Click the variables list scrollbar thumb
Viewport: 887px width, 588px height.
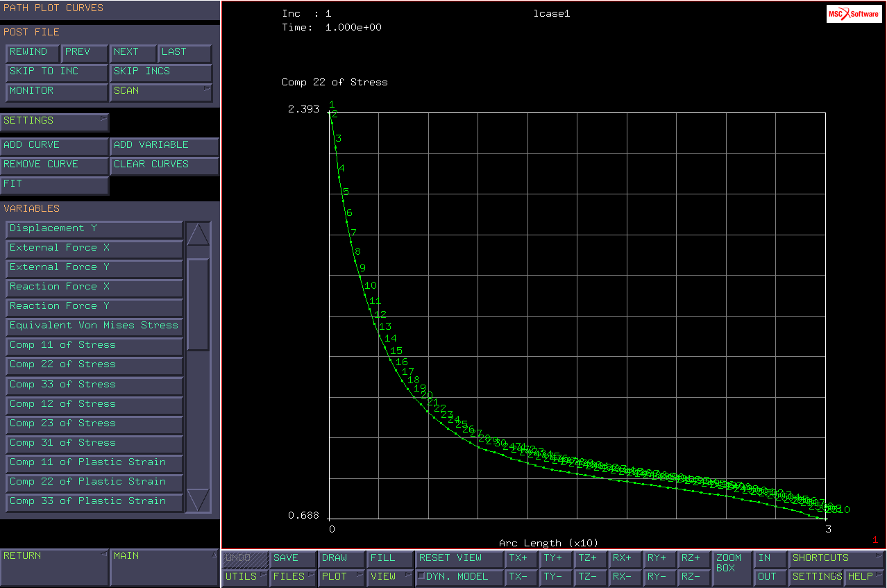tap(198, 304)
